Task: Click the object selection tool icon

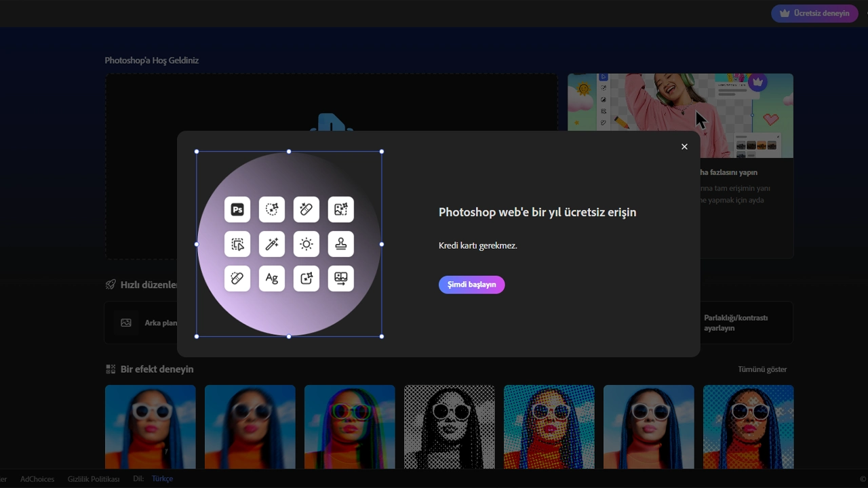Action: [237, 244]
